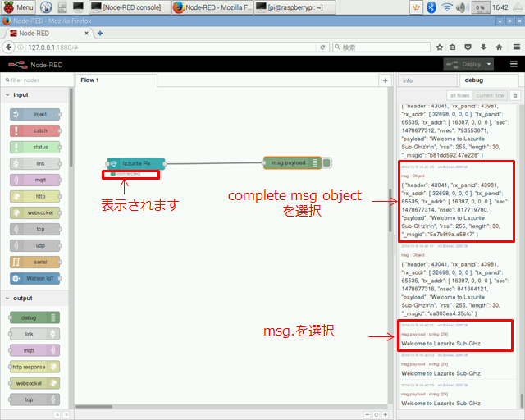This screenshot has height=420, width=525.
Task: Reset canvas zoom with circle button
Action: 377,414
